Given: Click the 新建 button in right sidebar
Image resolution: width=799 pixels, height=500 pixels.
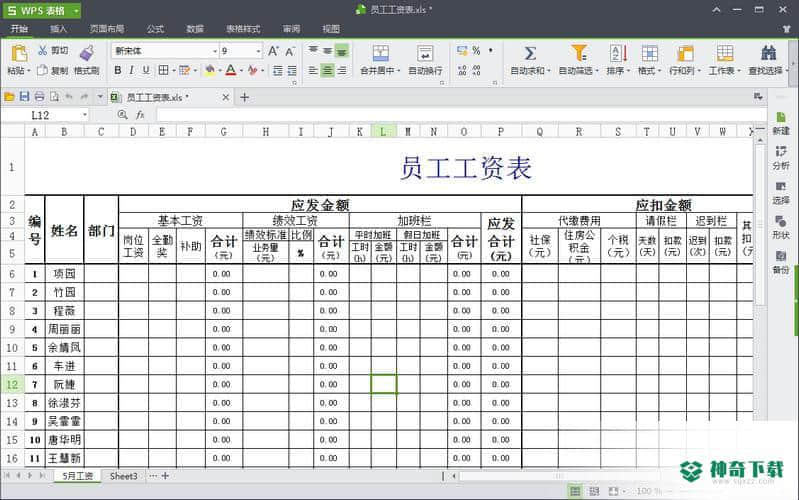Looking at the screenshot, I should [x=781, y=124].
